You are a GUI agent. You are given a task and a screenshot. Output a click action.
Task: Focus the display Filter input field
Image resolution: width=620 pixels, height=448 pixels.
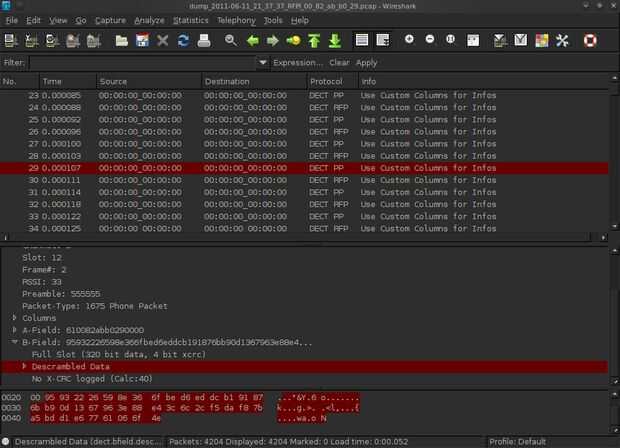click(143, 62)
